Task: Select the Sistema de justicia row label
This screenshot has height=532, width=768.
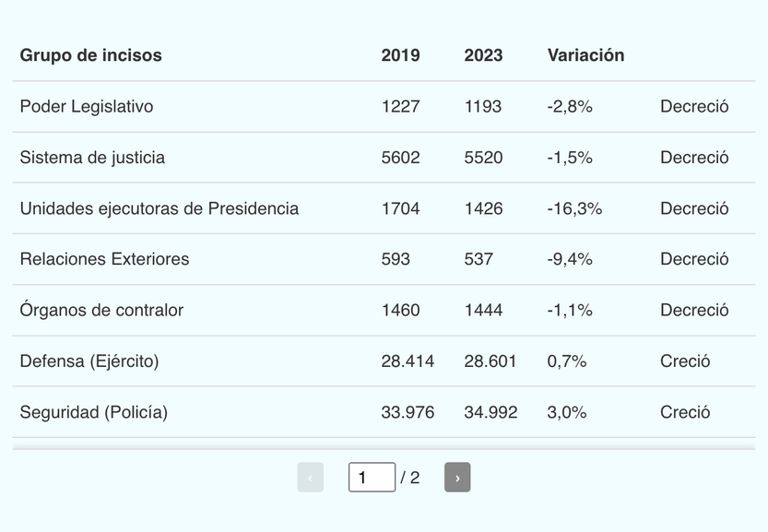Action: (x=92, y=158)
